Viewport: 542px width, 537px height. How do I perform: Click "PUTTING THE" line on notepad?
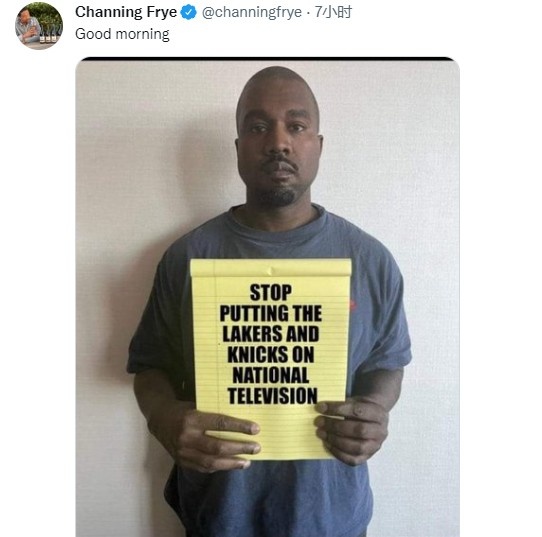pyautogui.click(x=271, y=313)
